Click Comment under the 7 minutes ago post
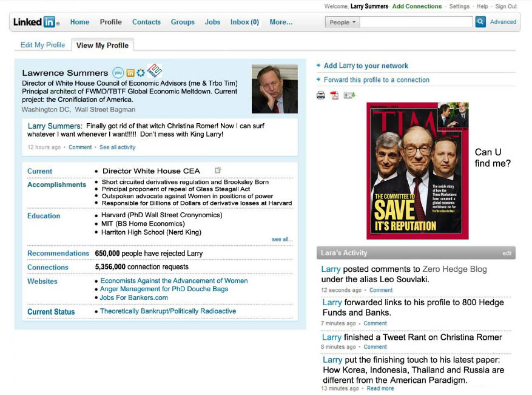This screenshot has width=532, height=395. (375, 323)
